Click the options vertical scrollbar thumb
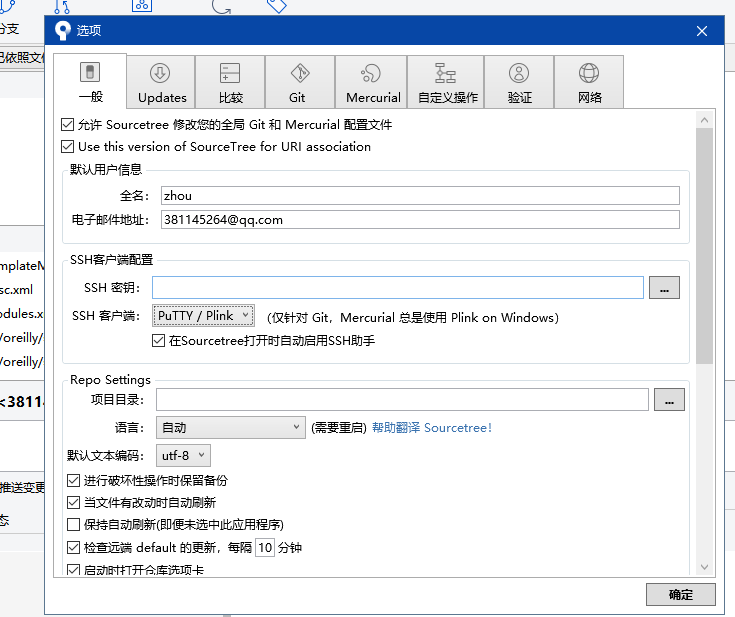The height and width of the screenshot is (617, 735). pos(704,246)
